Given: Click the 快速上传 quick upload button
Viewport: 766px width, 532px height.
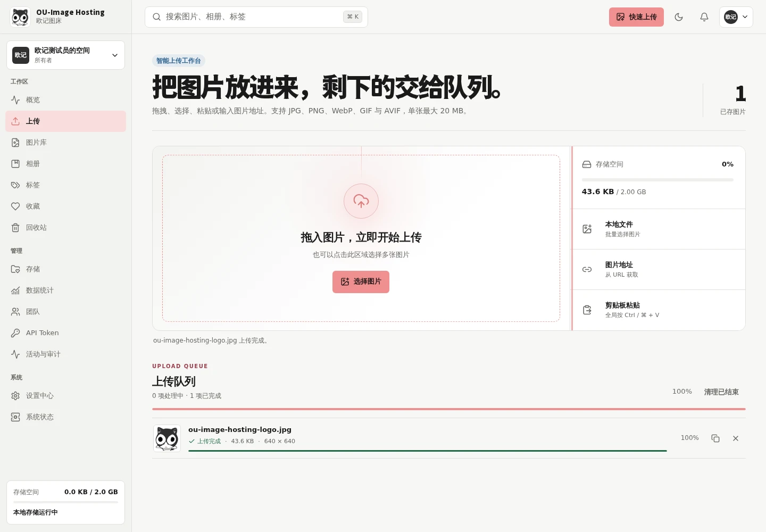Looking at the screenshot, I should click(636, 17).
